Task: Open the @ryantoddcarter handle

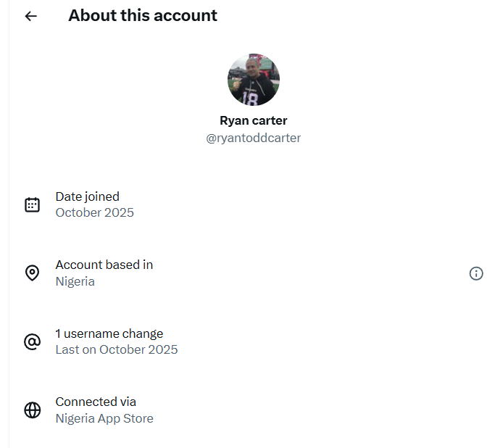Action: pyautogui.click(x=254, y=138)
